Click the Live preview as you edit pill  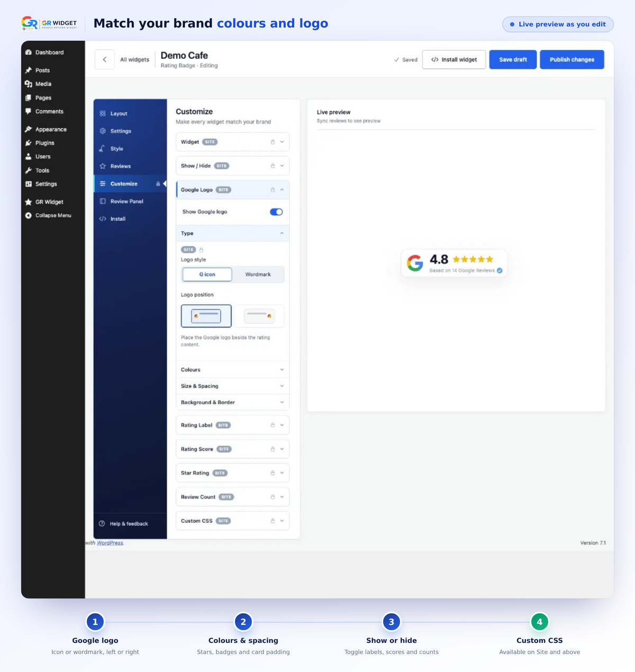(x=558, y=24)
